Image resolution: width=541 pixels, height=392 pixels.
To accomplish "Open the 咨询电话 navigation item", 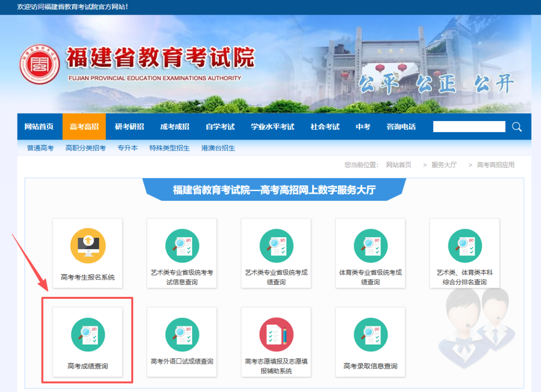I will tap(401, 127).
